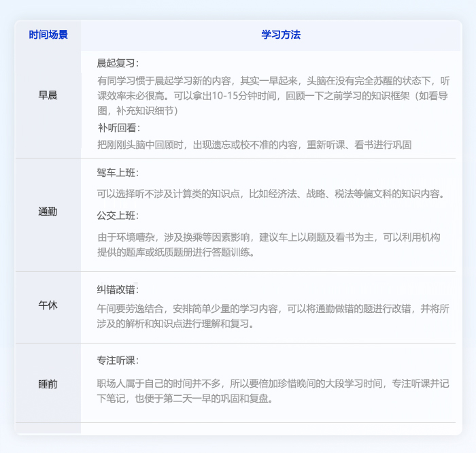The image size is (476, 453).
Task: Click the 纠错改错 subheading
Action: click(x=118, y=290)
